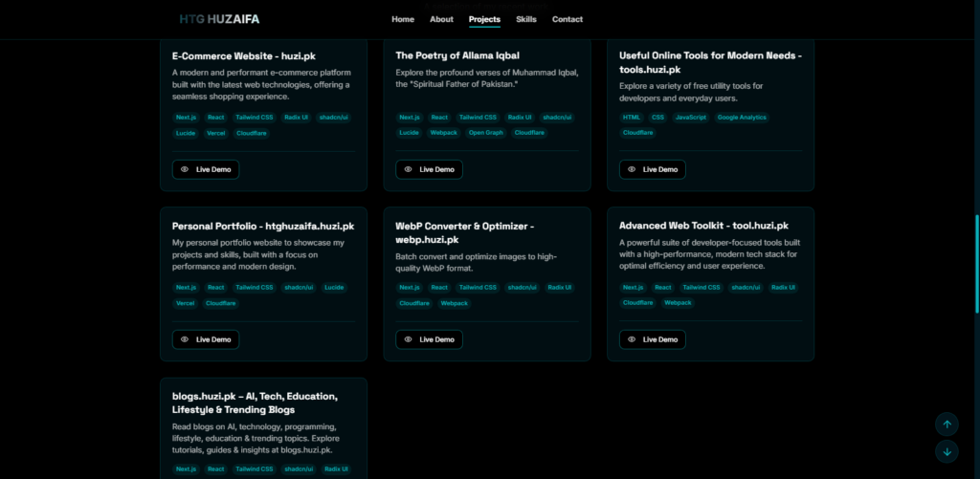Open the Home nav item
Image resolution: width=980 pixels, height=479 pixels.
(x=403, y=19)
